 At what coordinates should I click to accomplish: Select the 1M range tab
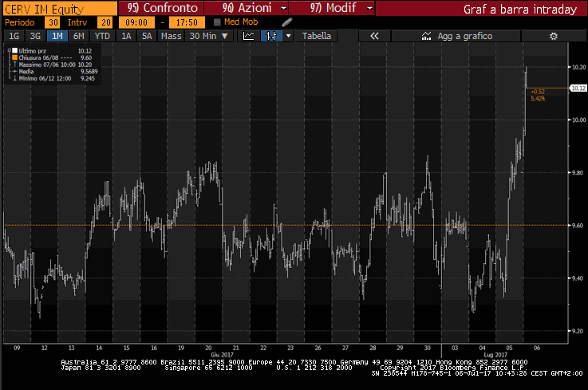[57, 36]
